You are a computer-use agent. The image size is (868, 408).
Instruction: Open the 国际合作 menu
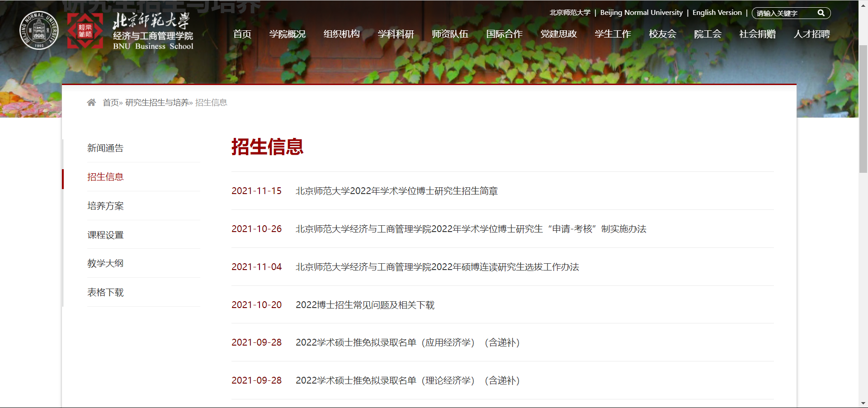[505, 34]
